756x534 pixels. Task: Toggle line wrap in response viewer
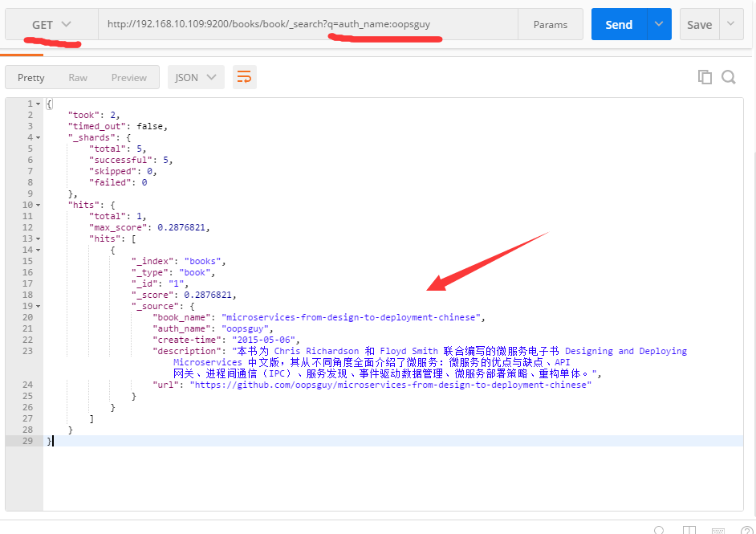pyautogui.click(x=244, y=77)
